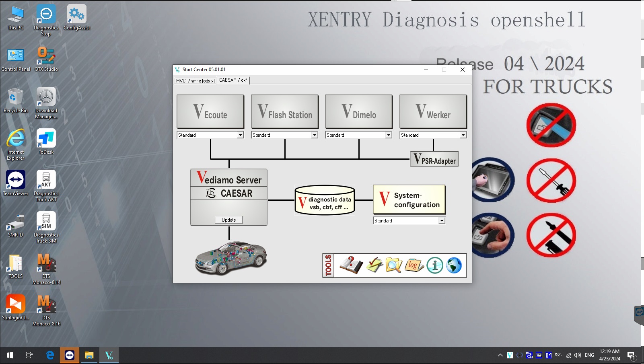Select Download Manager desktop icon

click(x=46, y=104)
